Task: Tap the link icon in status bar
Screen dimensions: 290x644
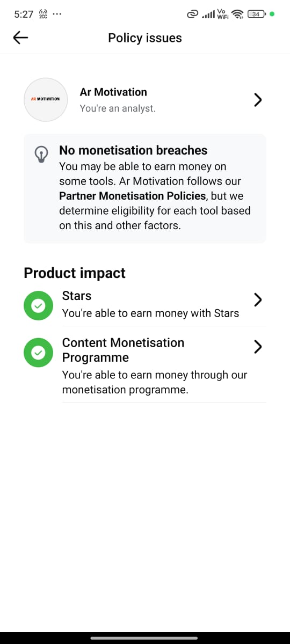Action: tap(192, 14)
